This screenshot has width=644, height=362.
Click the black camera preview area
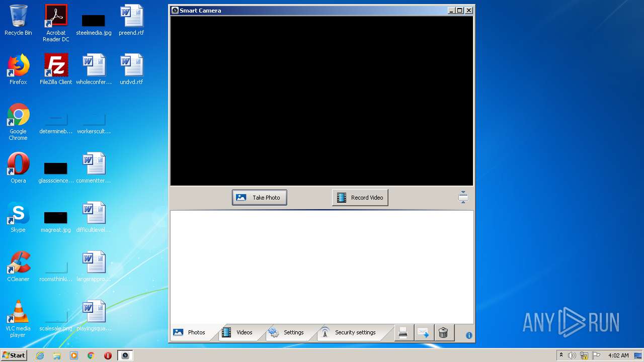(322, 101)
